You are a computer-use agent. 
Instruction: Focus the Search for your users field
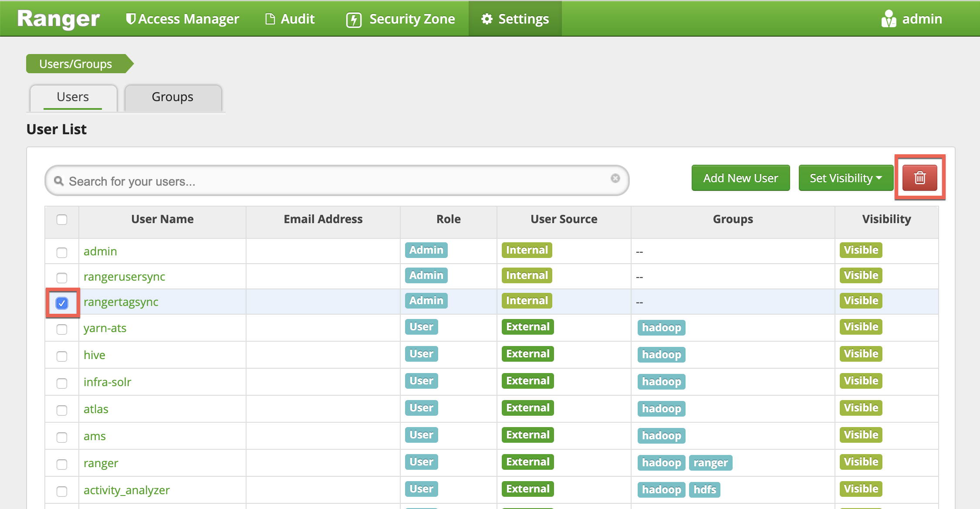(x=337, y=180)
